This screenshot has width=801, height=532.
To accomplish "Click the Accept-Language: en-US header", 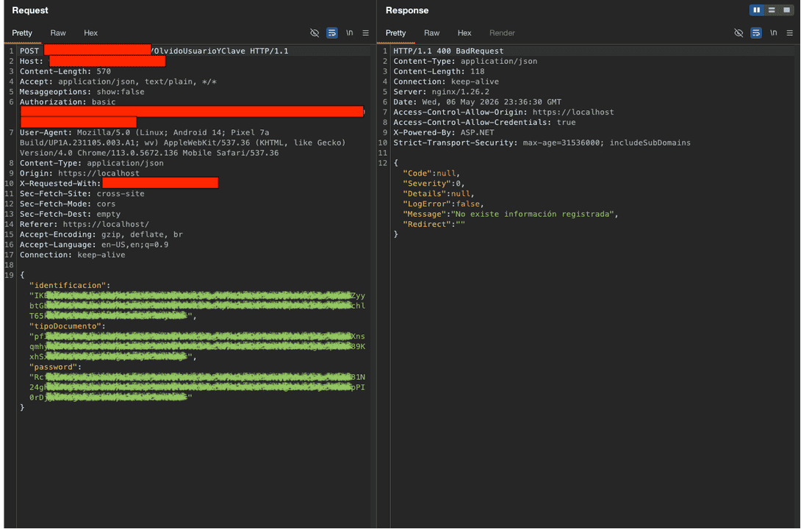I will tap(94, 245).
